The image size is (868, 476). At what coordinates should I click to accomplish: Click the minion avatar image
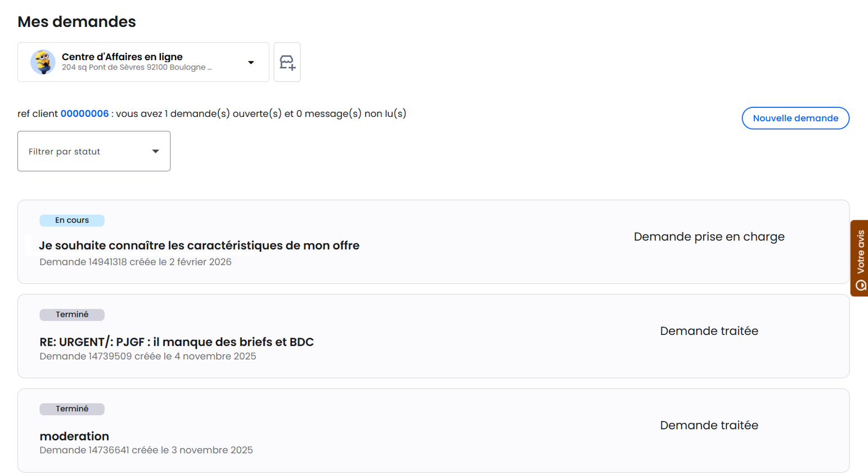pyautogui.click(x=43, y=62)
